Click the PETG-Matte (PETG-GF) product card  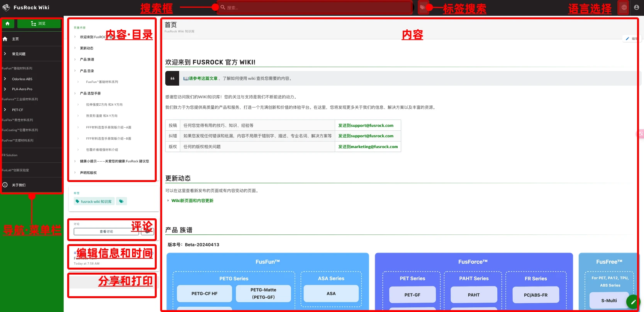coord(263,293)
